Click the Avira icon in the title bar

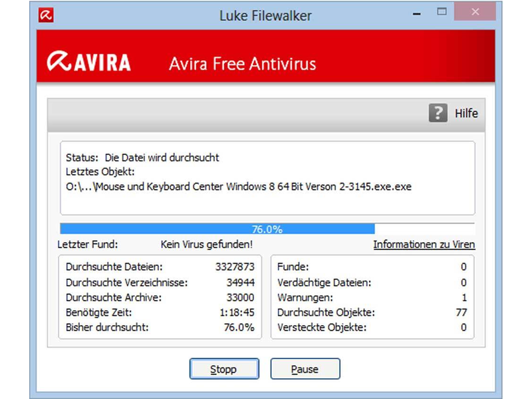click(x=46, y=15)
